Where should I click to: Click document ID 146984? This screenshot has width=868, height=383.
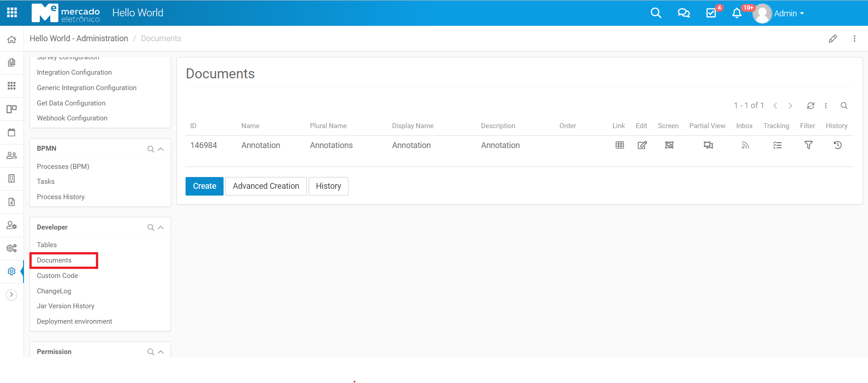point(204,145)
